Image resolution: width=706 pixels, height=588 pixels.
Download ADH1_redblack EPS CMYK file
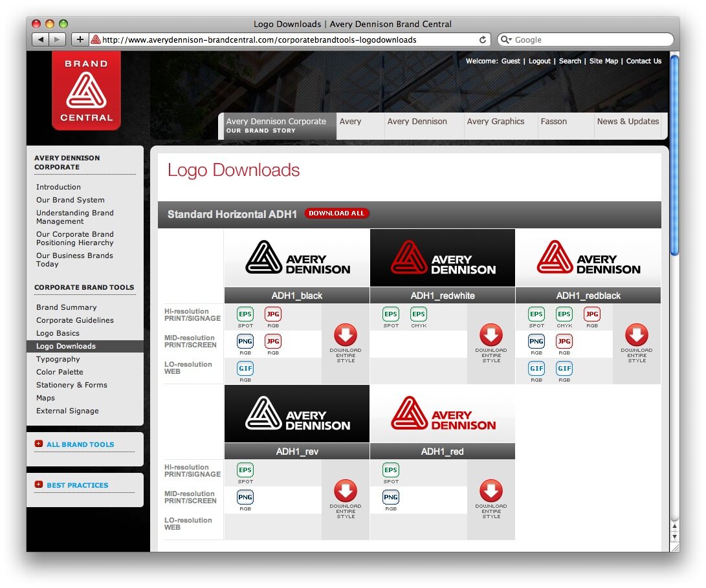[564, 314]
